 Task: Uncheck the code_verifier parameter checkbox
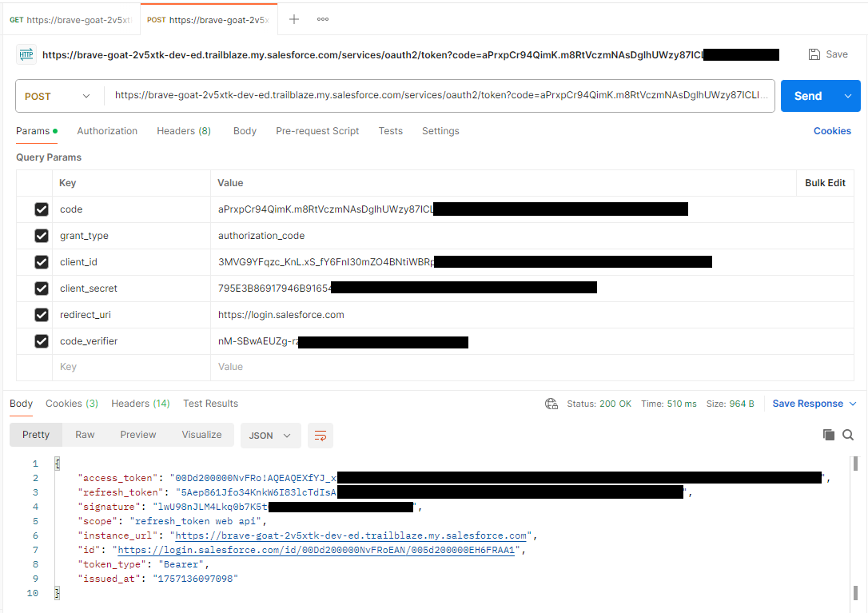(x=42, y=341)
